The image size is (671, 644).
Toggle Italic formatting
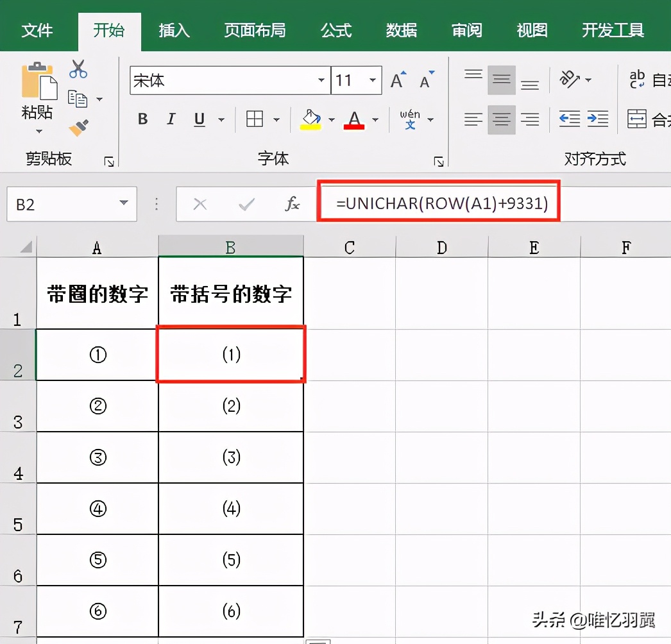[171, 119]
